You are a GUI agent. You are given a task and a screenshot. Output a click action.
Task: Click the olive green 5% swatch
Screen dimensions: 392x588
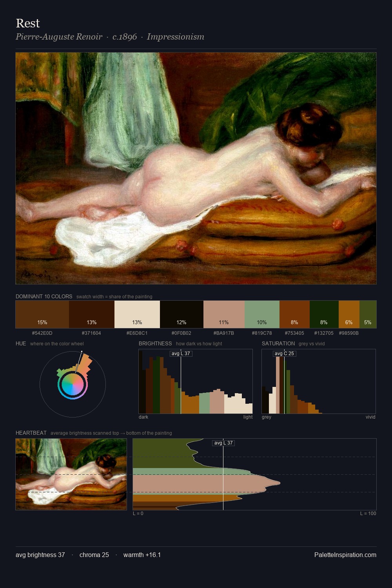point(368,314)
